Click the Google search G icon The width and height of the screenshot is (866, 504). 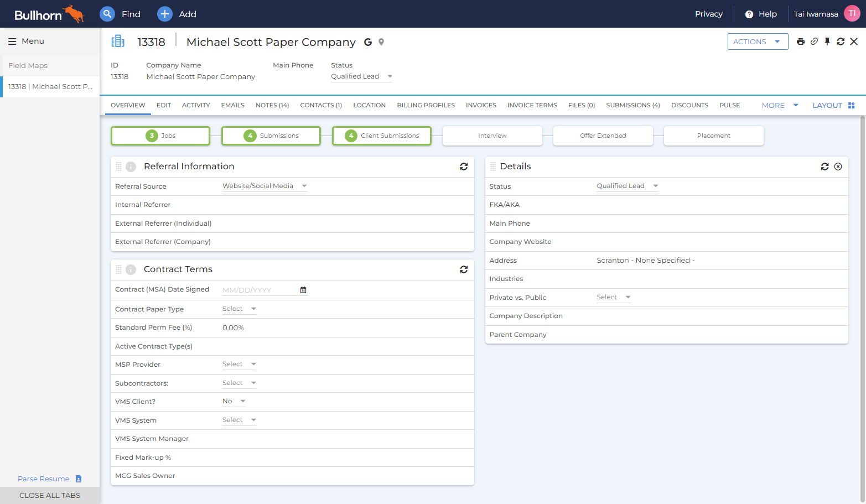[368, 42]
